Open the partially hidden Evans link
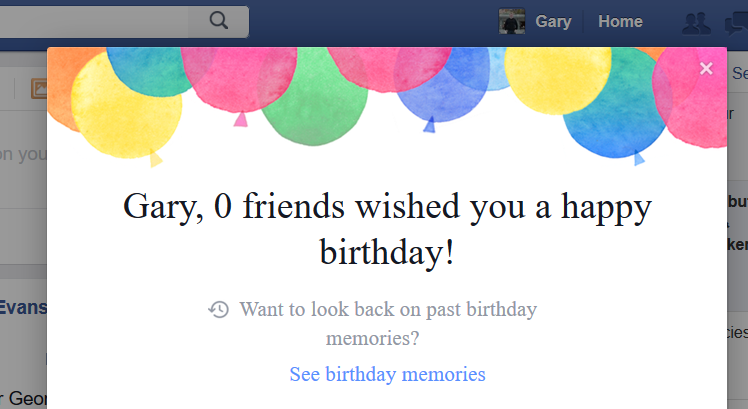748x409 pixels. point(23,306)
